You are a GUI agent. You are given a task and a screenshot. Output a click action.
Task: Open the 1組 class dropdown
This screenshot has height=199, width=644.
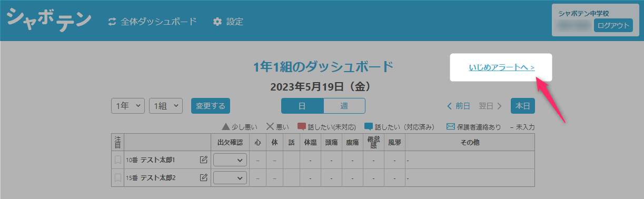(x=166, y=106)
